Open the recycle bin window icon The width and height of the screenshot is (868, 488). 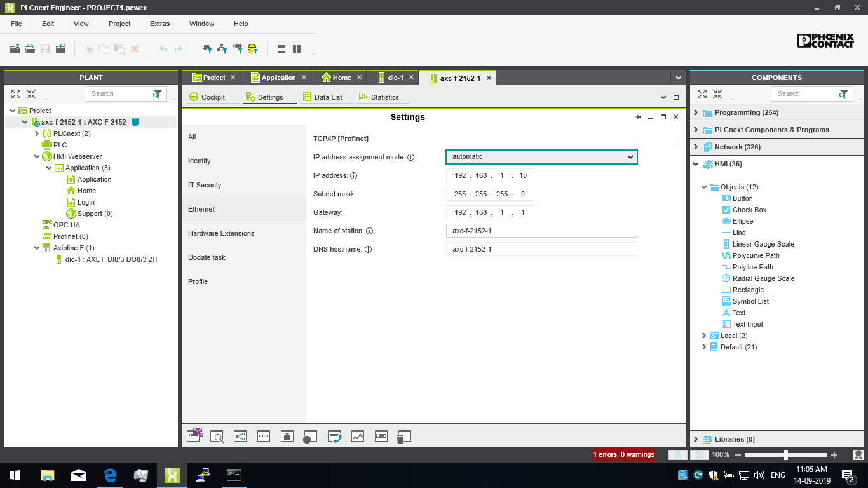(403, 436)
